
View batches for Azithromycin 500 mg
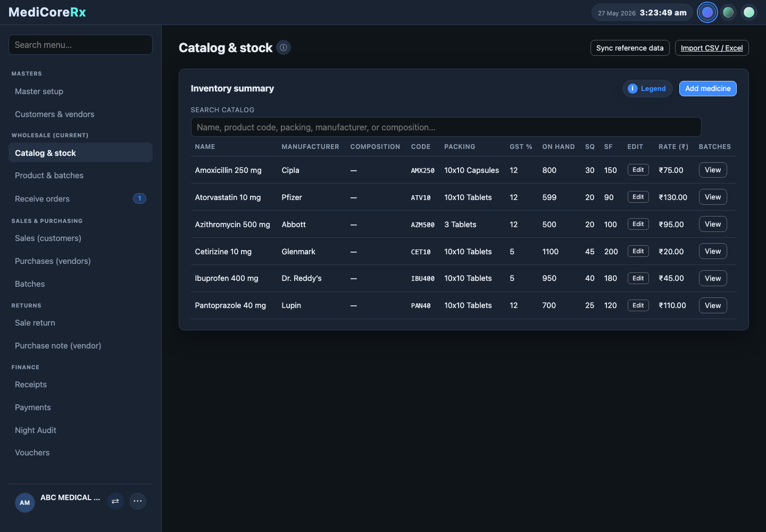click(713, 224)
